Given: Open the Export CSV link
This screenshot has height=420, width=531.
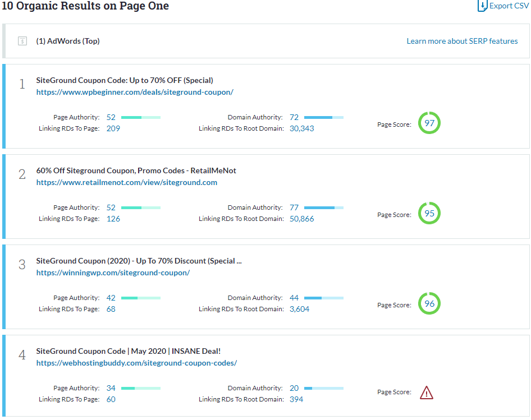Looking at the screenshot, I should coord(509,6).
